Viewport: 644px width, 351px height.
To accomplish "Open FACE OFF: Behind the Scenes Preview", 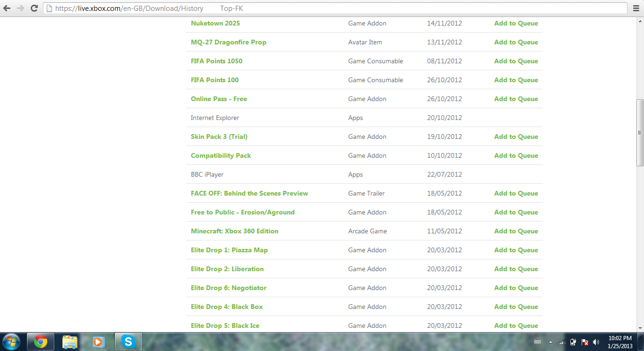I will [249, 193].
